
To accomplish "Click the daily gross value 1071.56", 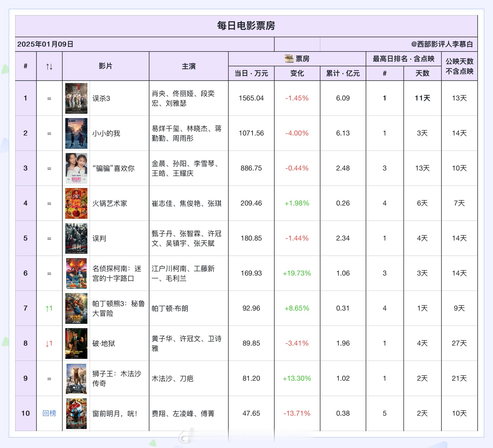I will coord(251,133).
